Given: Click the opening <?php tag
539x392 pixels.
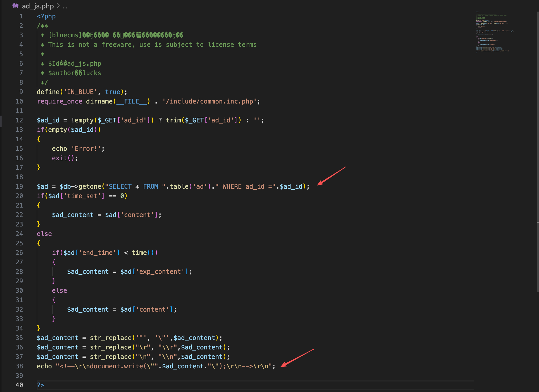Looking at the screenshot, I should (x=46, y=16).
